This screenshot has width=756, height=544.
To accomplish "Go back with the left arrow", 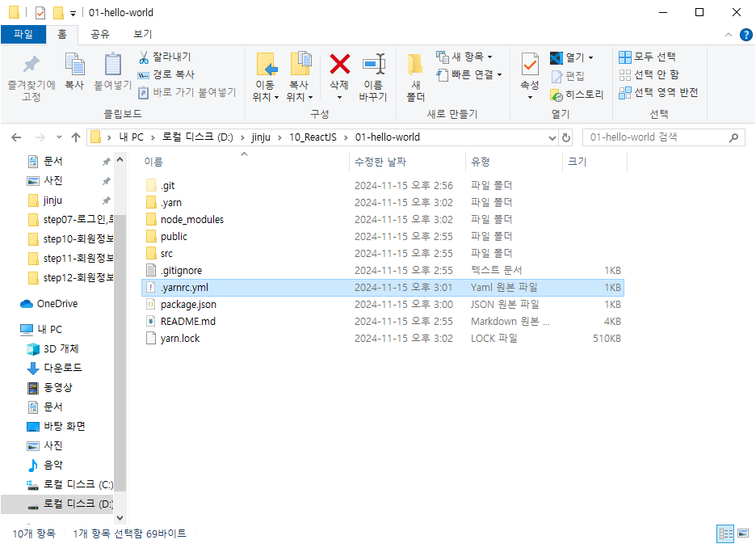I will 16,137.
